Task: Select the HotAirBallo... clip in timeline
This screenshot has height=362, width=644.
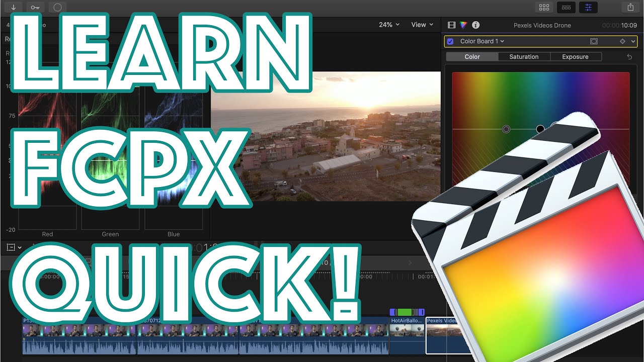Action: pos(407,335)
